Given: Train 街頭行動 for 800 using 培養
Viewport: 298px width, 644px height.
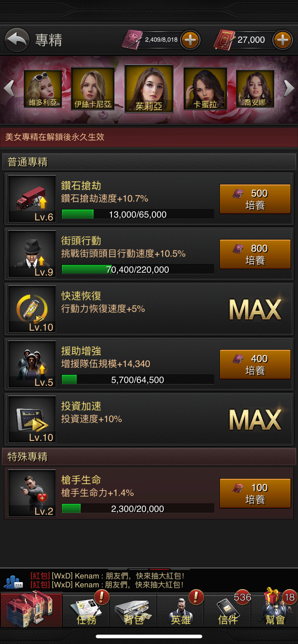Looking at the screenshot, I should [x=255, y=254].
